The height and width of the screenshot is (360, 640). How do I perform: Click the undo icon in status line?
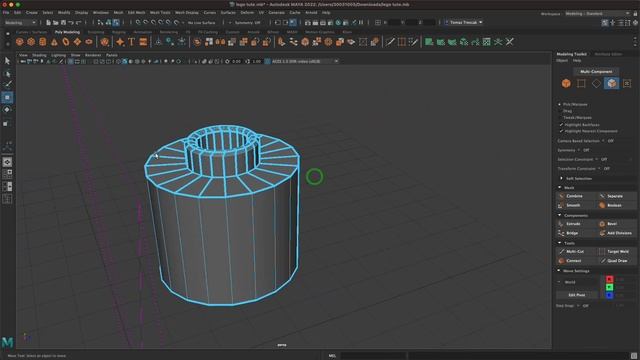click(71, 22)
